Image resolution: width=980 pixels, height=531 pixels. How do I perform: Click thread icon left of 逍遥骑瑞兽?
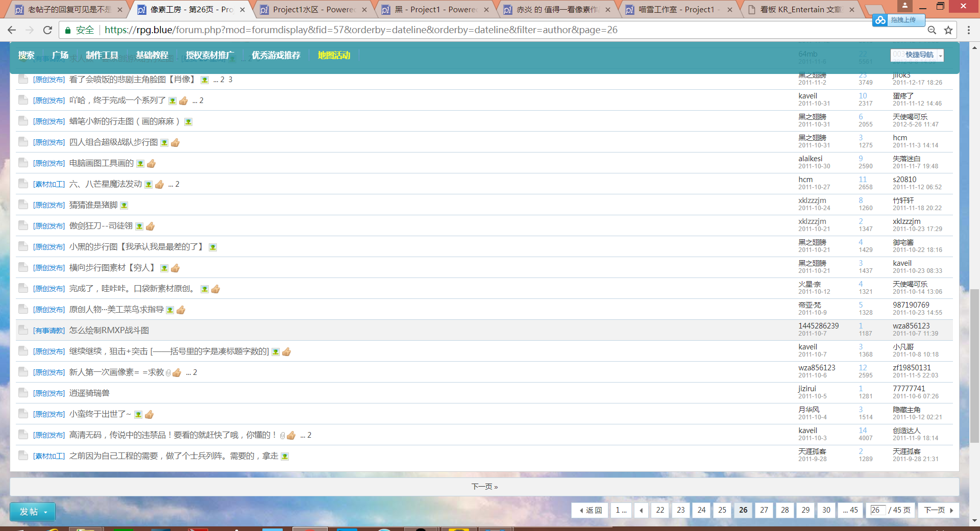click(23, 393)
